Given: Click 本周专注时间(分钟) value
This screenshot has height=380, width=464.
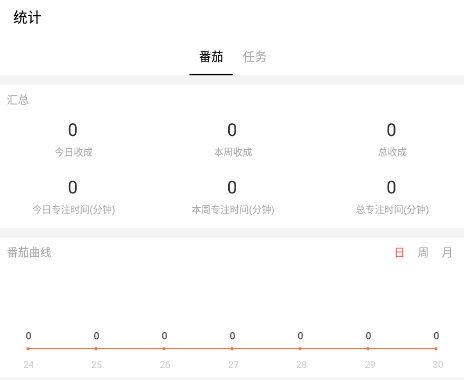Looking at the screenshot, I should [232, 187].
